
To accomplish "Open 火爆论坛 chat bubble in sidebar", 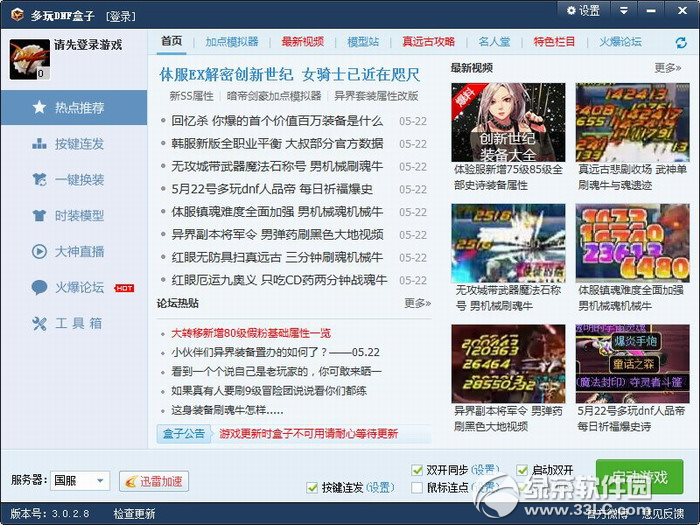I will (x=39, y=287).
